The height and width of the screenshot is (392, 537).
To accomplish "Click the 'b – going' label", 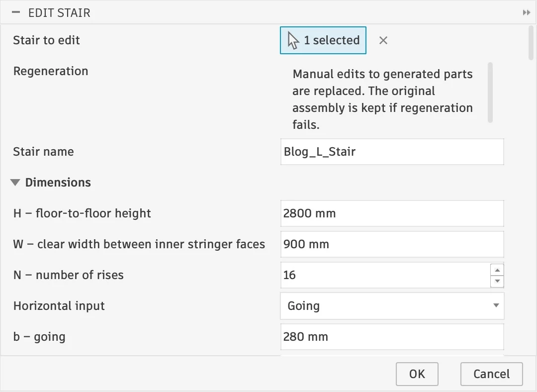I will point(39,337).
